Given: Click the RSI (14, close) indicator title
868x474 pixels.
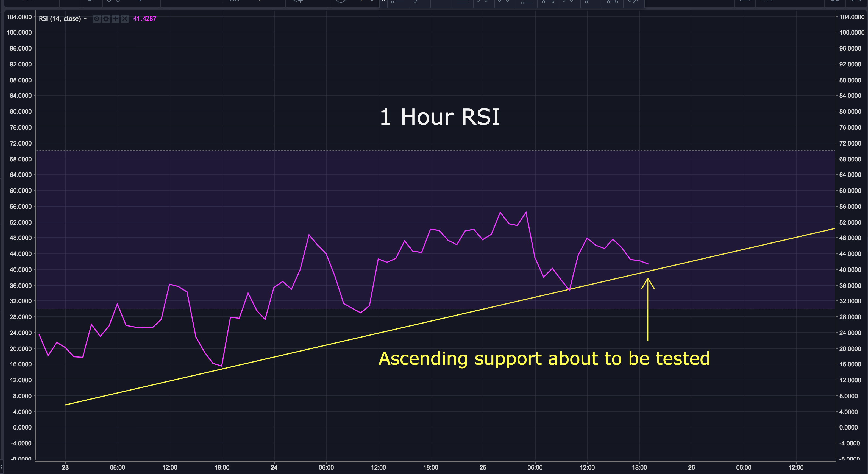Looking at the screenshot, I should pos(60,19).
